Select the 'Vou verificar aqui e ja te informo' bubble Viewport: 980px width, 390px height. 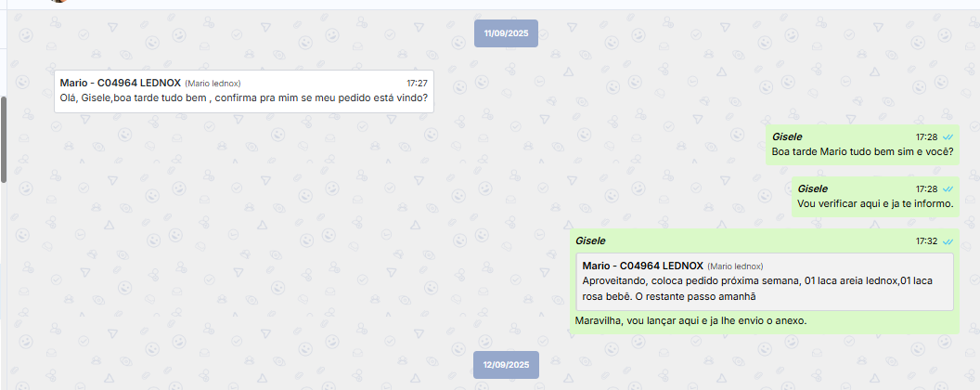click(876, 197)
